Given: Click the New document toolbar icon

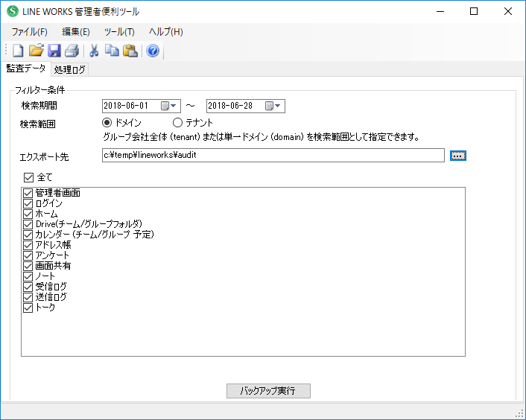Looking at the screenshot, I should (18, 51).
